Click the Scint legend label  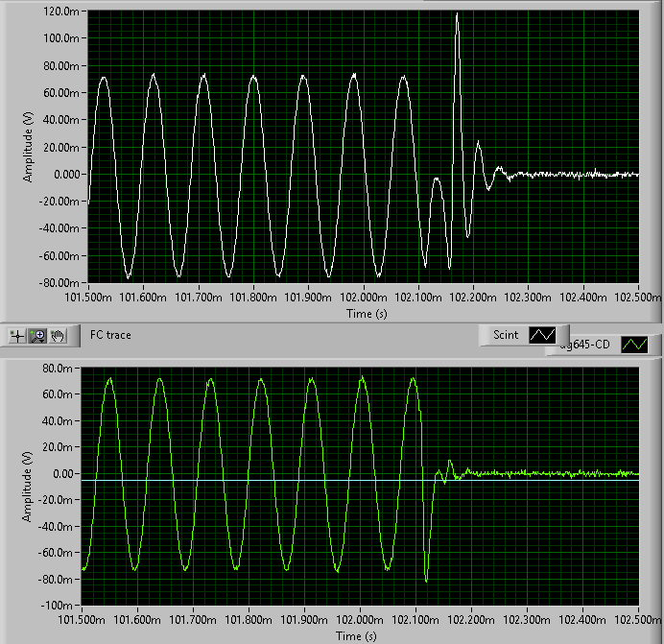click(506, 335)
